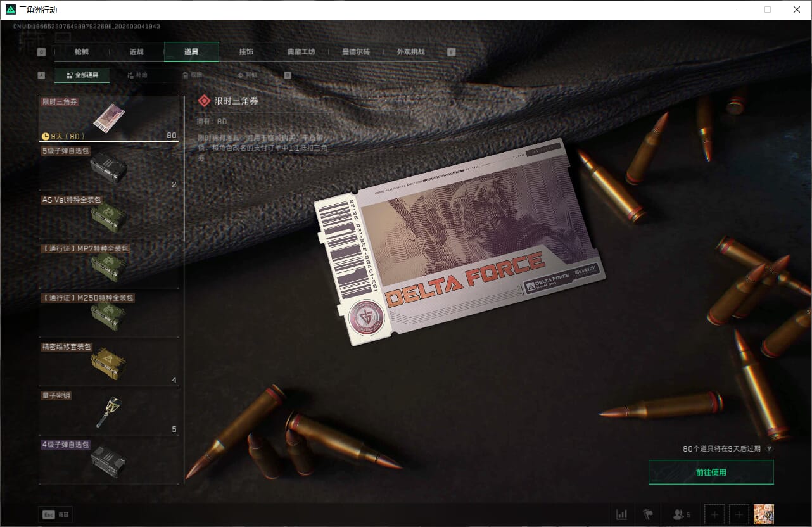Click the Esc 返回 back button

(x=55, y=514)
